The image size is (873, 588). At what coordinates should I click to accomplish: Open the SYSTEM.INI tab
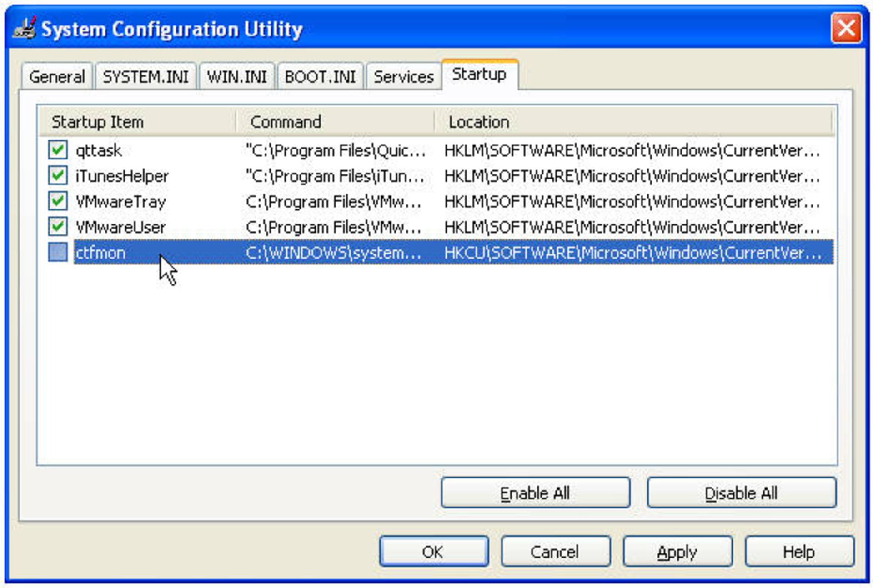[145, 76]
